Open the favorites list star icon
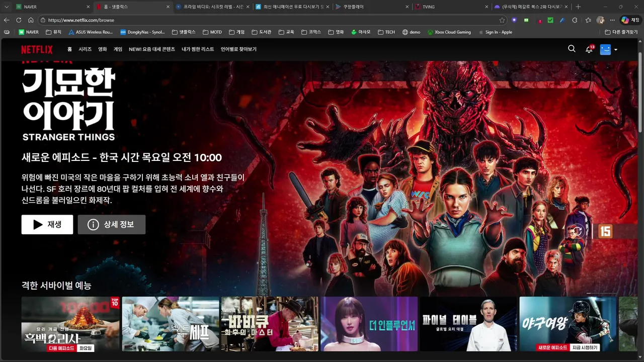 pyautogui.click(x=588, y=20)
